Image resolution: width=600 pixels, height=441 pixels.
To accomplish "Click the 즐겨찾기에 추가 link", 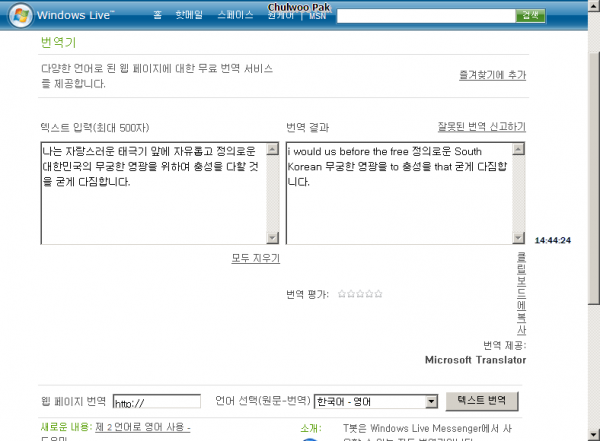I will (492, 75).
